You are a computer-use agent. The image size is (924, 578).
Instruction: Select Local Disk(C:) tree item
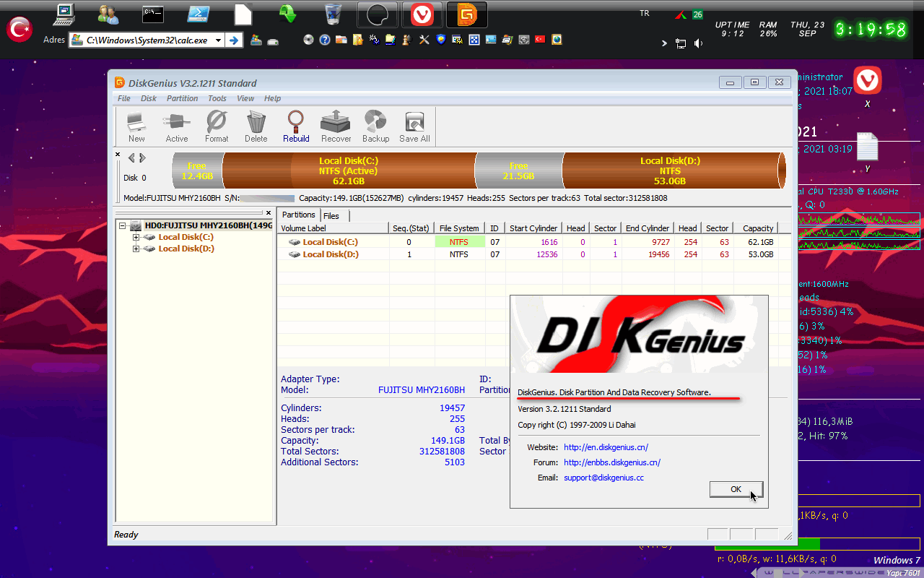click(186, 237)
